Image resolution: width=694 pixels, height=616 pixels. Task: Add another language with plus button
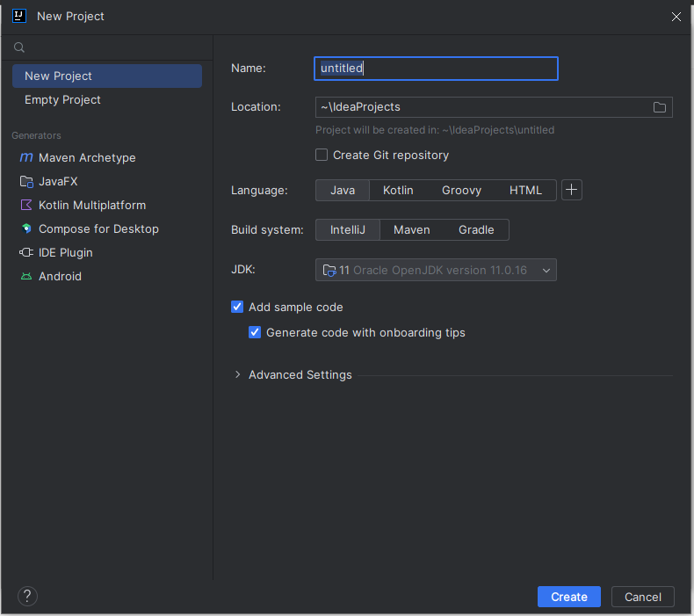click(571, 190)
